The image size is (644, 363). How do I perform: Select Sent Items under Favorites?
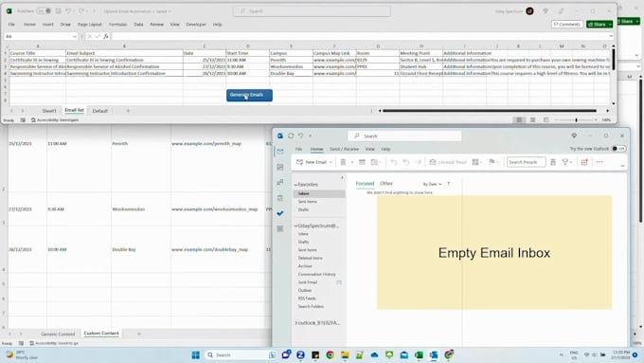pyautogui.click(x=307, y=202)
